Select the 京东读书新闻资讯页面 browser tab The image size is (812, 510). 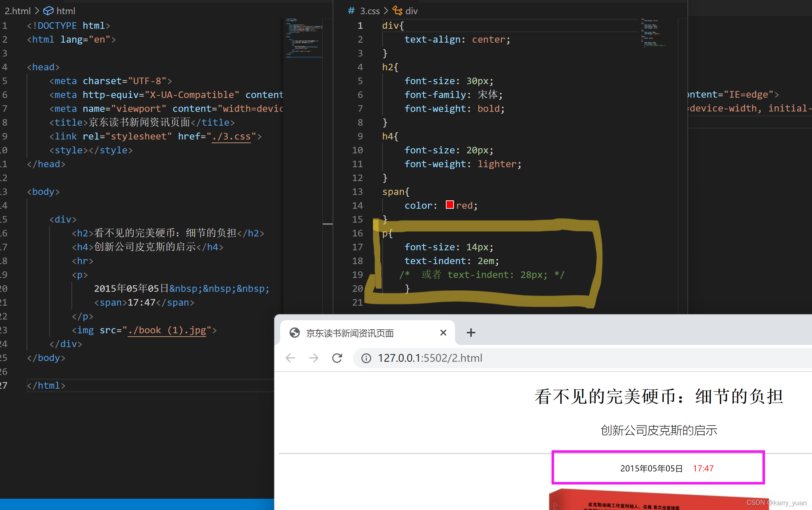coord(350,333)
